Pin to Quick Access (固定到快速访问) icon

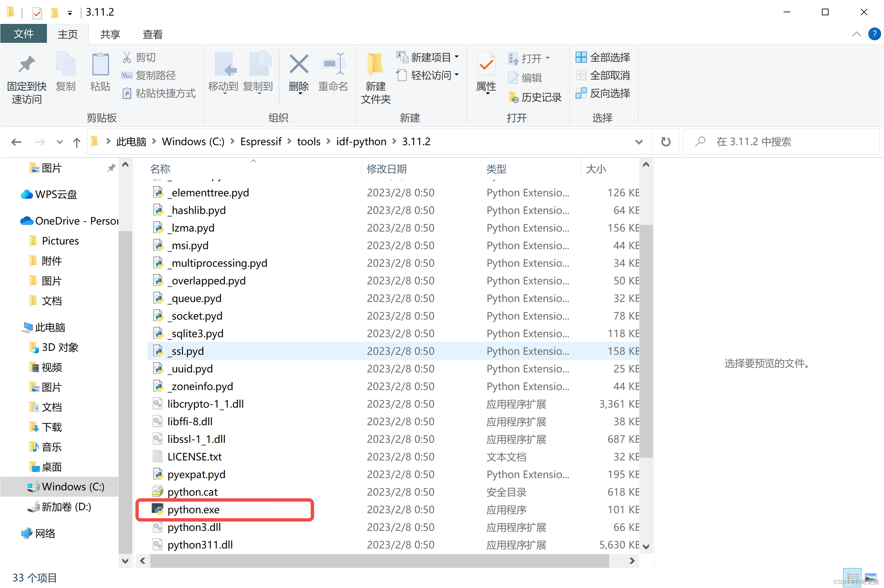click(x=26, y=64)
